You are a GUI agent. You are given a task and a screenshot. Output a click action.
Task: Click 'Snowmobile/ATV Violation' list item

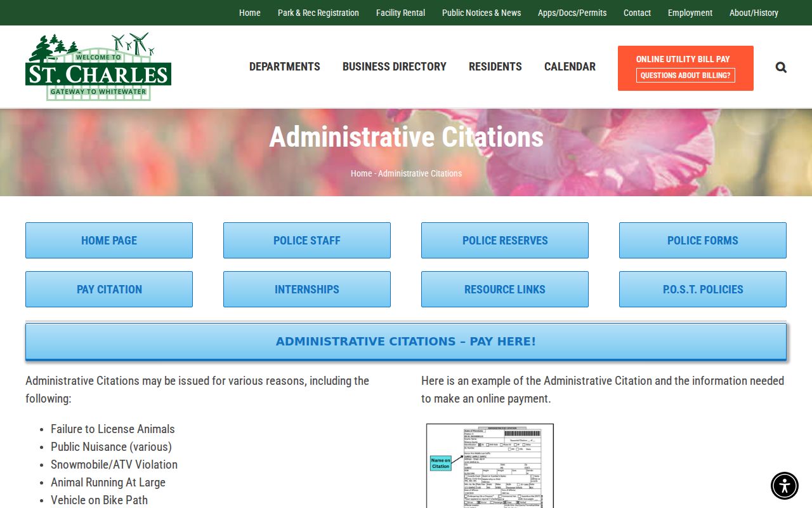[x=114, y=465]
